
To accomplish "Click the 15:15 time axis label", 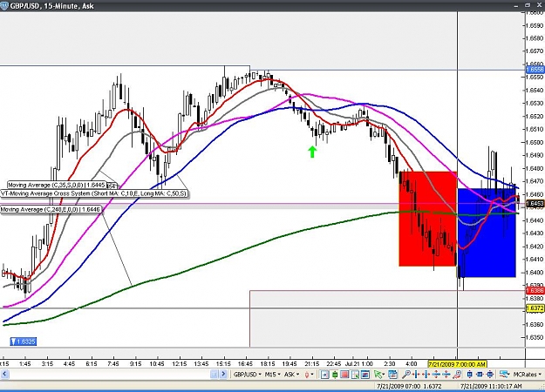I will tap(223, 364).
